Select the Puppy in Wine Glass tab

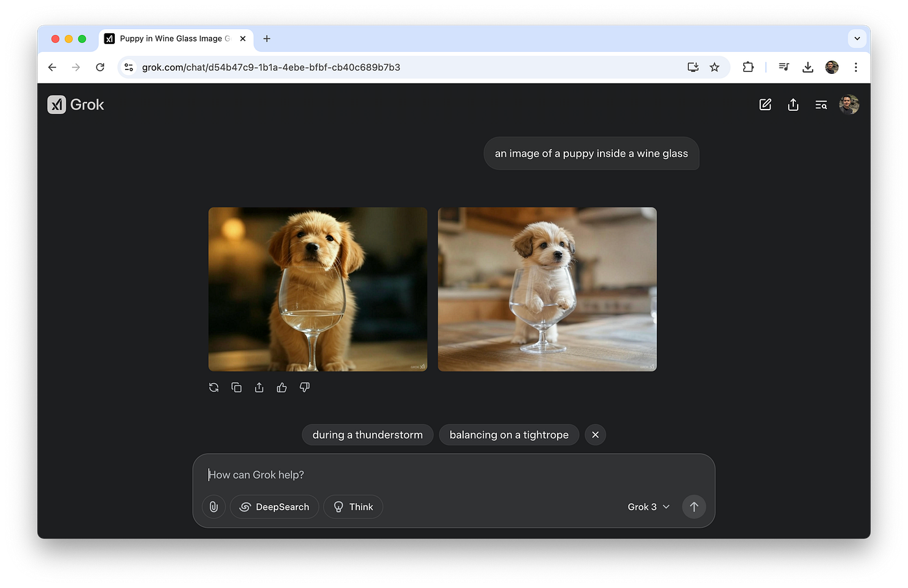coord(172,39)
